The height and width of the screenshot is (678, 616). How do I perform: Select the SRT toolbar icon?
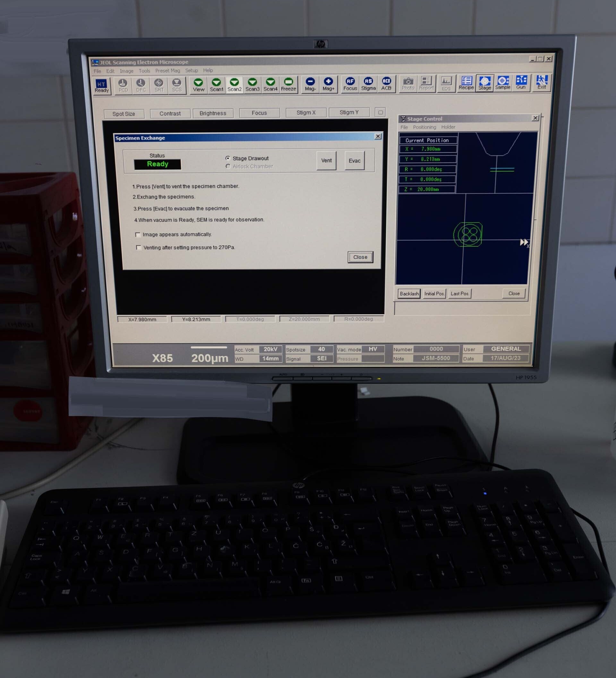click(x=159, y=85)
